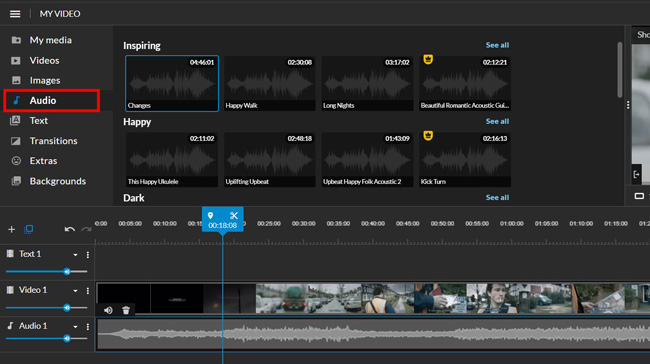See all Happy audio tracks
The height and width of the screenshot is (364, 650).
click(497, 121)
